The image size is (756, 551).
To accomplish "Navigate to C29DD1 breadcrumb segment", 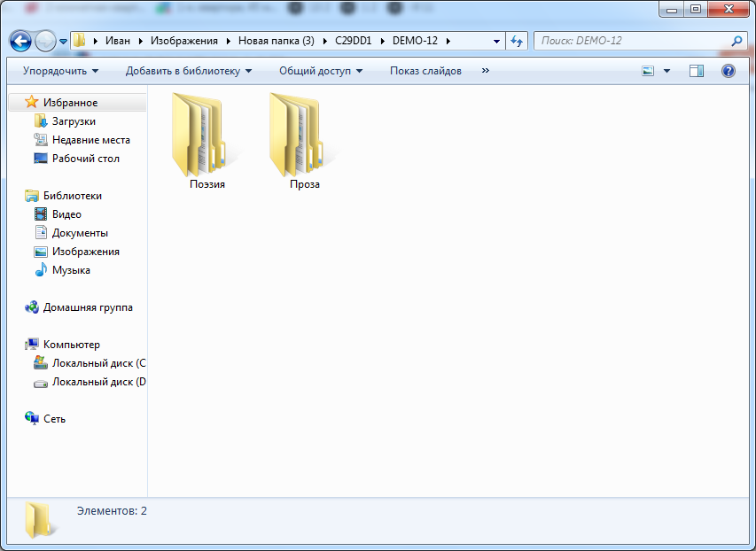I will 354,41.
